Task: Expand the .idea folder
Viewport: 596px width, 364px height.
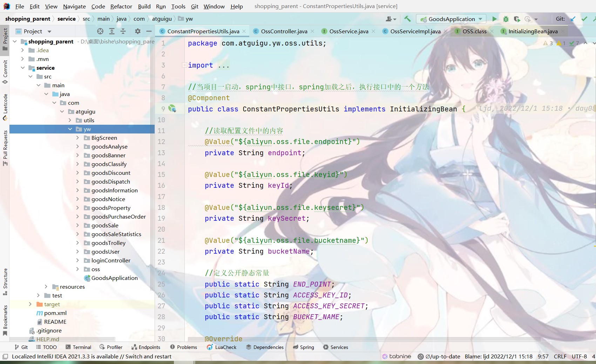Action: [x=22, y=50]
